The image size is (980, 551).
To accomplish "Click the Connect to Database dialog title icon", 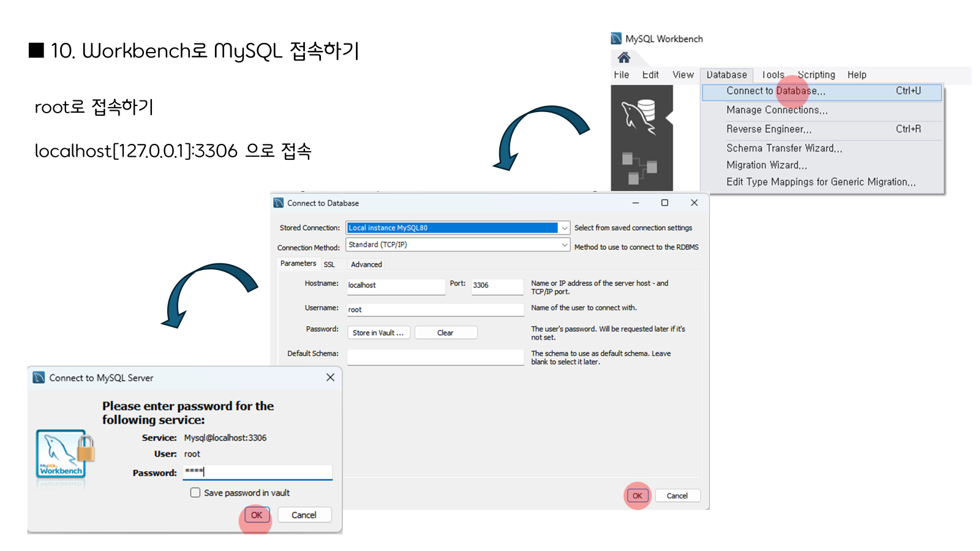I will tap(279, 203).
